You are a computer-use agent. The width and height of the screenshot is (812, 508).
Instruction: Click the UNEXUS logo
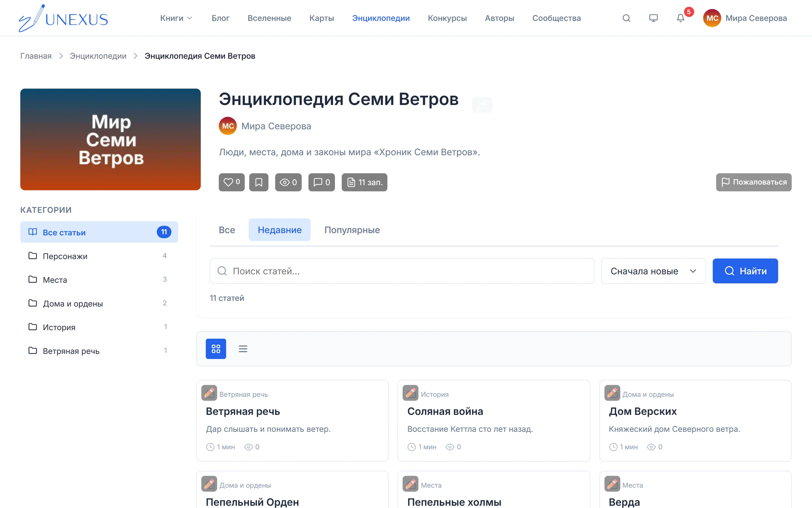(x=63, y=18)
